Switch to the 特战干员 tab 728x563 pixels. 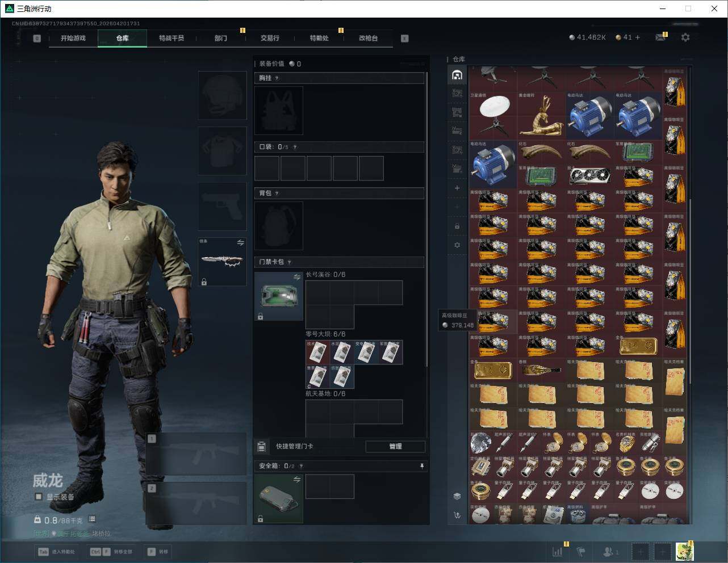point(171,38)
